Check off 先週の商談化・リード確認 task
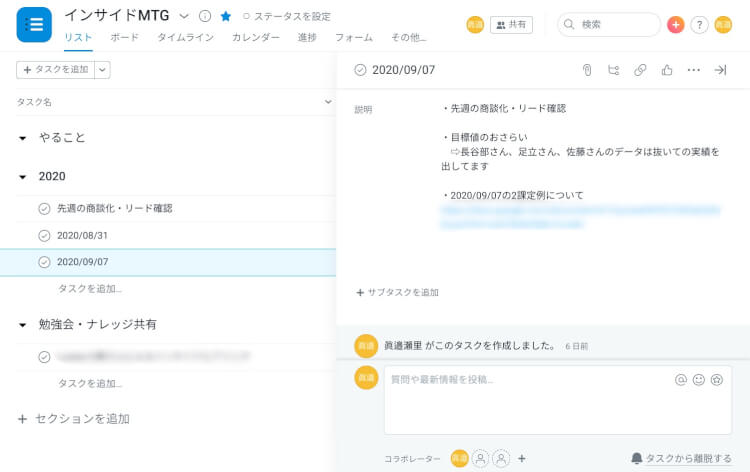Viewport: 750px width, 472px height. coord(44,209)
